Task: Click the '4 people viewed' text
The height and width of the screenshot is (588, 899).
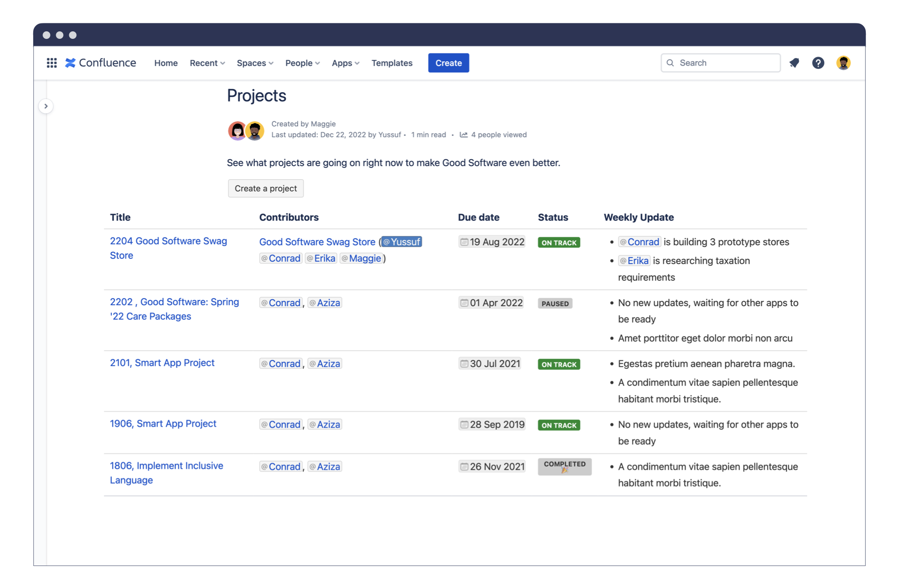Action: coord(499,135)
